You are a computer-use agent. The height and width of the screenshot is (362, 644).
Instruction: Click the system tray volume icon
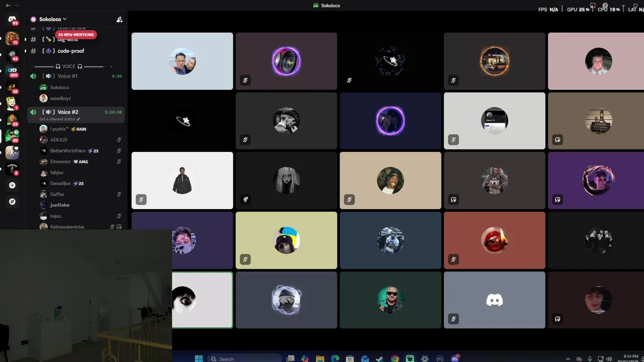coord(609,358)
